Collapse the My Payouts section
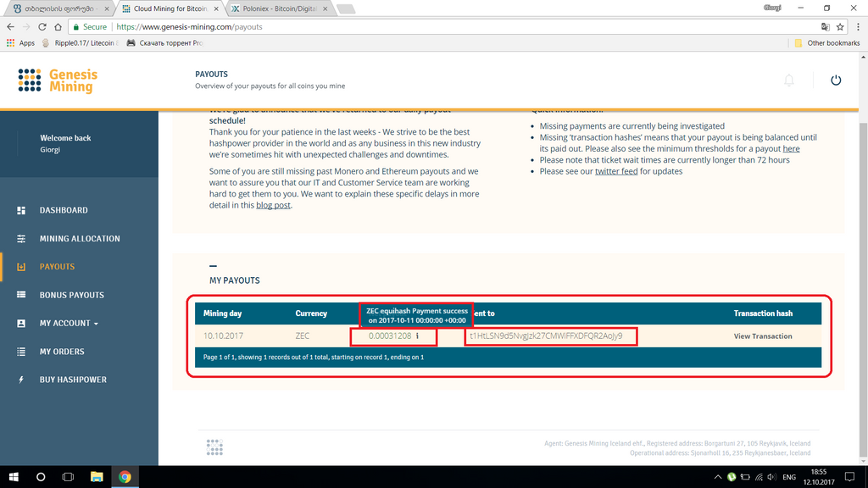Viewport: 868px width, 488px height. [x=213, y=266]
